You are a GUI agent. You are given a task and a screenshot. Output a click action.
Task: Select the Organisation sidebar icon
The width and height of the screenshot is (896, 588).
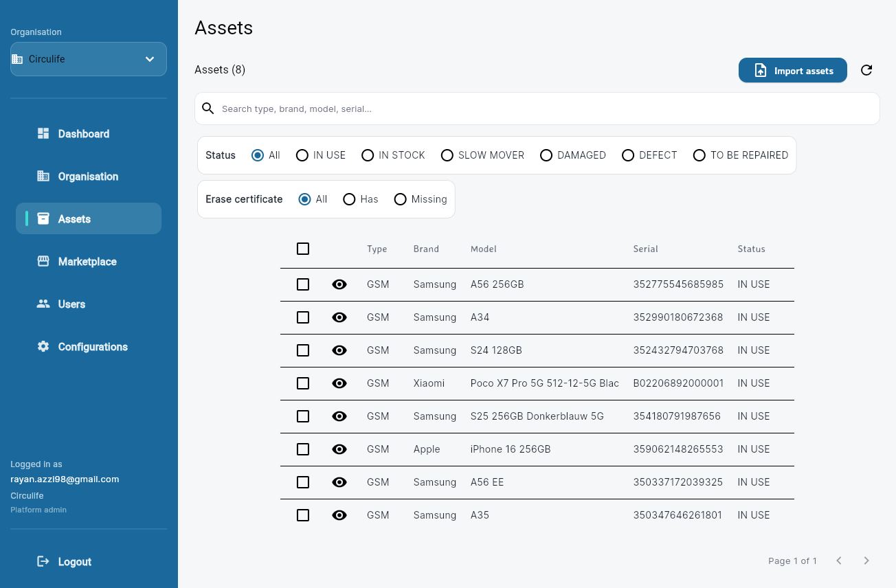(x=43, y=177)
